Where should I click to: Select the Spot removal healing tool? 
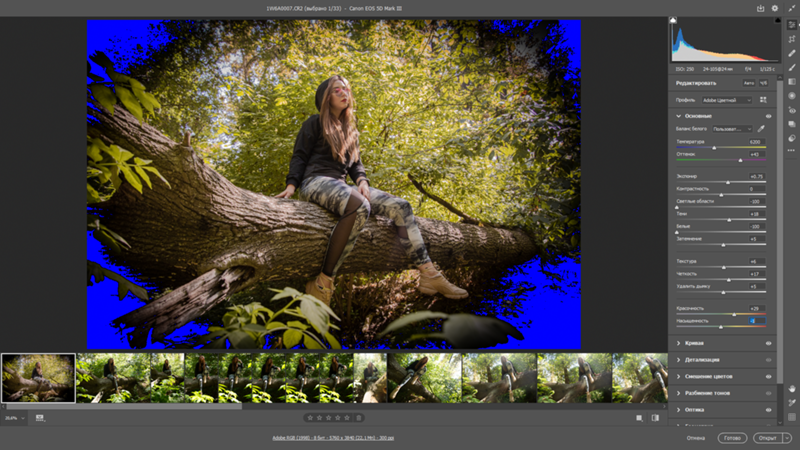click(791, 53)
